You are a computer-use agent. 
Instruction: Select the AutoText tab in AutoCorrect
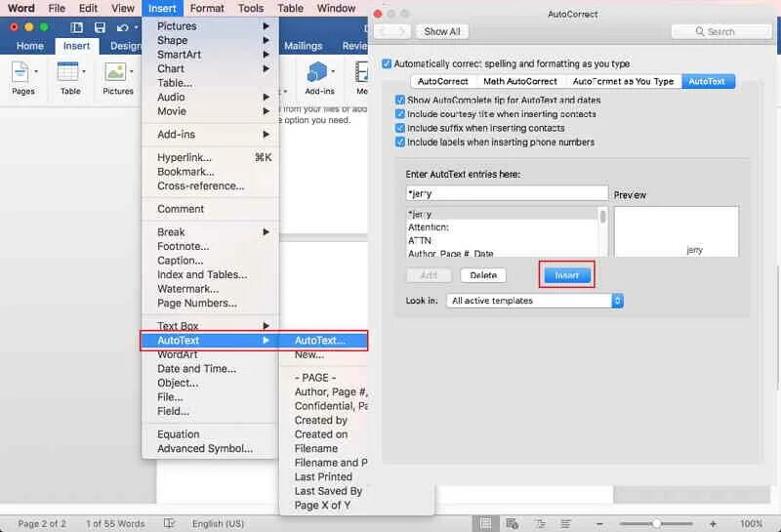707,81
